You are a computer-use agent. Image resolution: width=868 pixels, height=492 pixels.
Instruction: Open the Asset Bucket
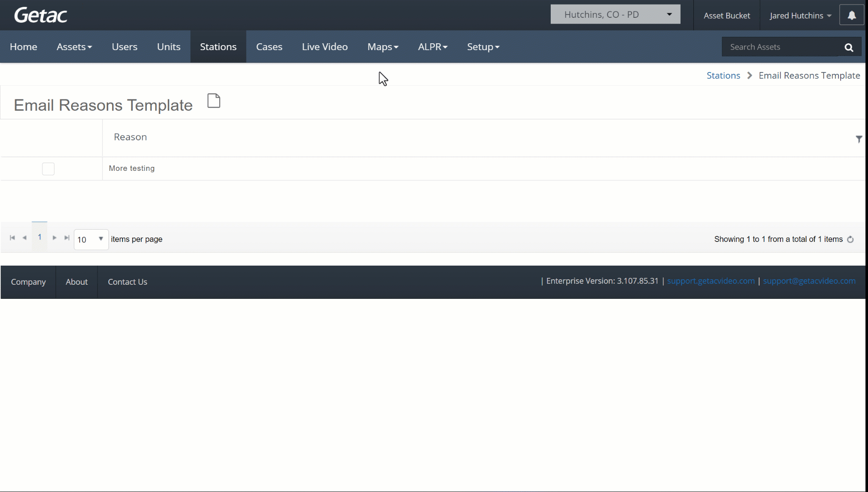pos(727,15)
